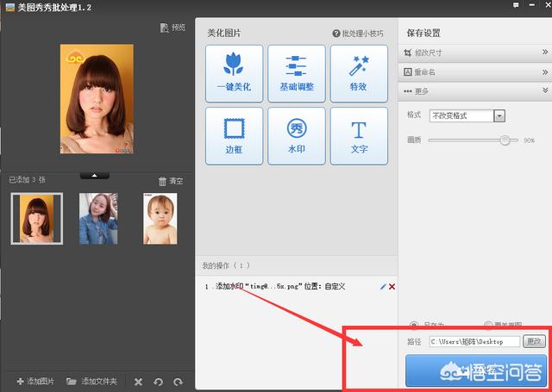Collapse preview with the up-arrow handle
This screenshot has height=392, width=552.
(94, 176)
